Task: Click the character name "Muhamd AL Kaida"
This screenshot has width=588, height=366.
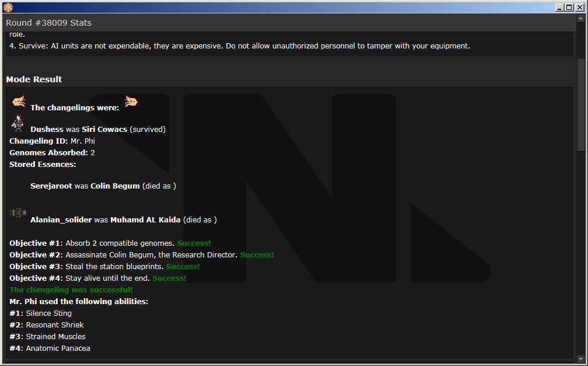Action: point(145,220)
